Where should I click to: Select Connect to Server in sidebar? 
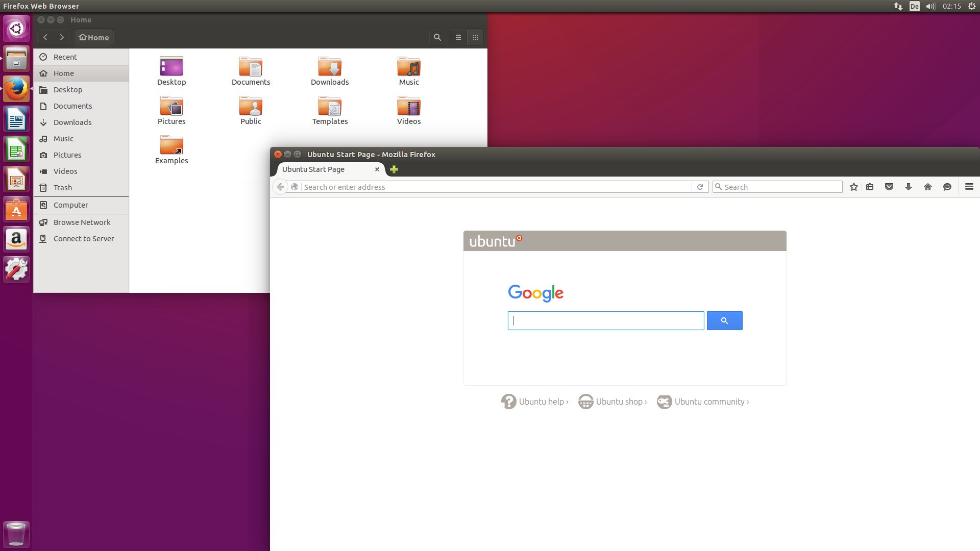point(81,239)
